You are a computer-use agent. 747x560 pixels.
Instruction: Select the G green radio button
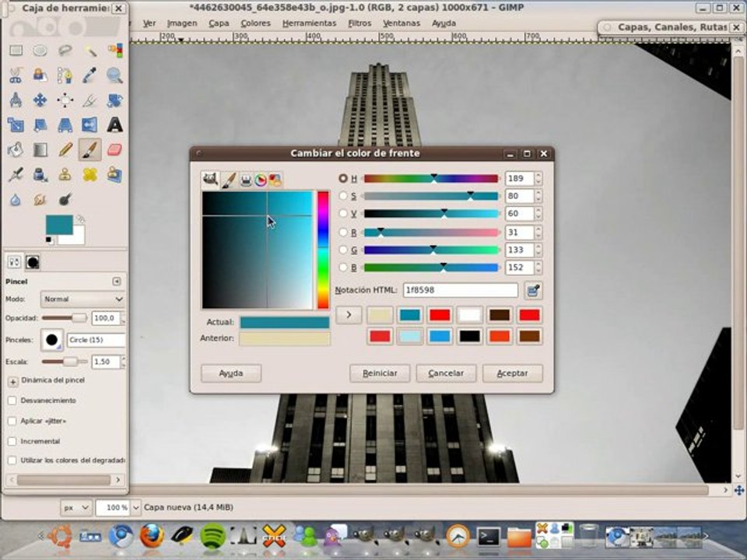coord(343,250)
